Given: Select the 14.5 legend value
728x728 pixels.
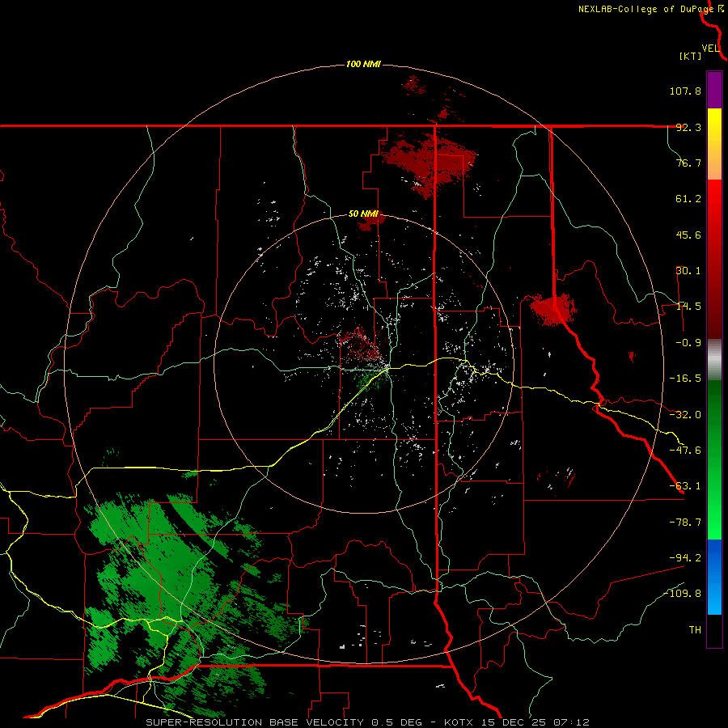Looking at the screenshot, I should 688,307.
